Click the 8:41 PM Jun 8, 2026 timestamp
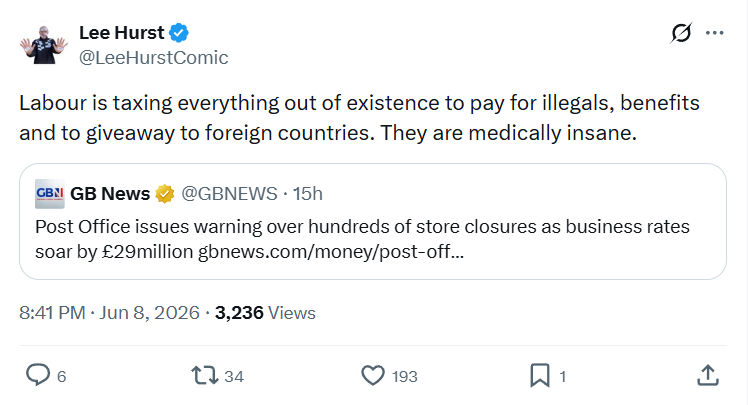 (109, 313)
